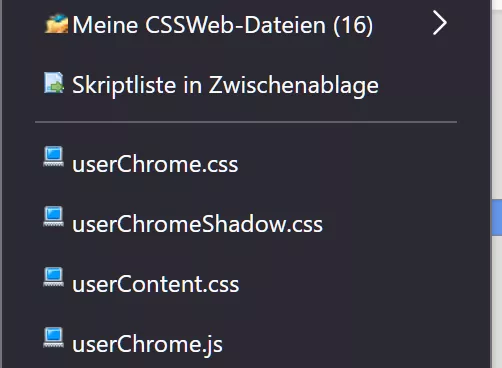Viewport: 502px width, 368px height.
Task: Click the Skriptliste clipboard document icon
Action: [54, 83]
